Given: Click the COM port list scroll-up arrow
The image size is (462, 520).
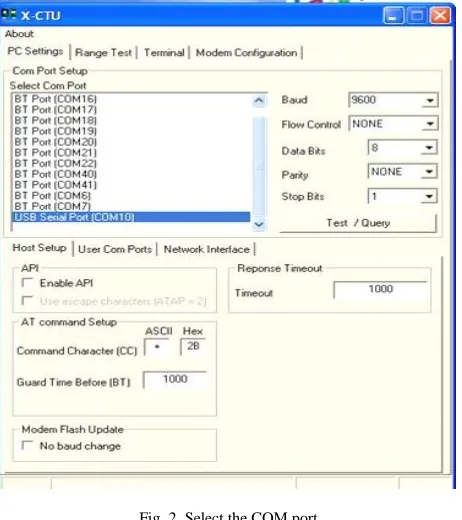Looking at the screenshot, I should [x=259, y=101].
